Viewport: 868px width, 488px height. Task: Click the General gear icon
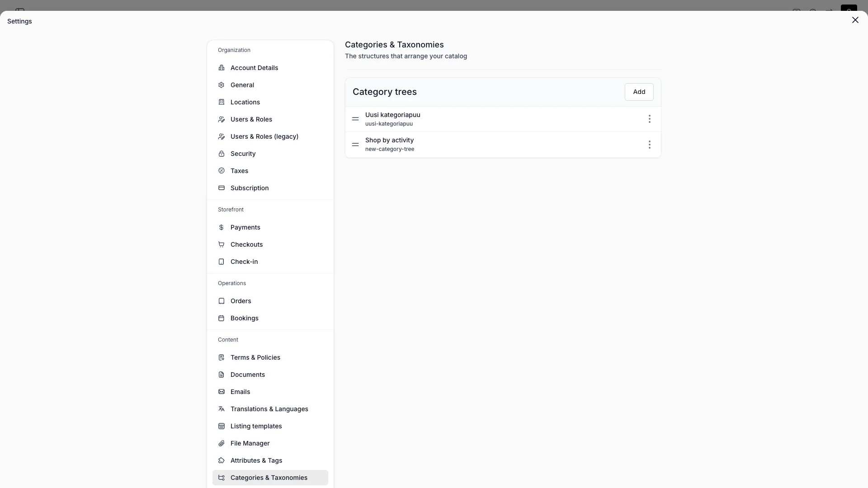coord(222,85)
